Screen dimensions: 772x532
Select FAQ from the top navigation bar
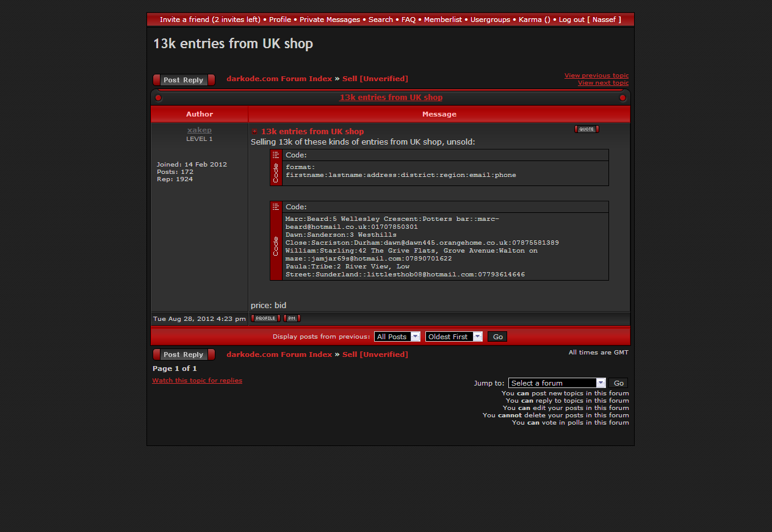(x=408, y=20)
